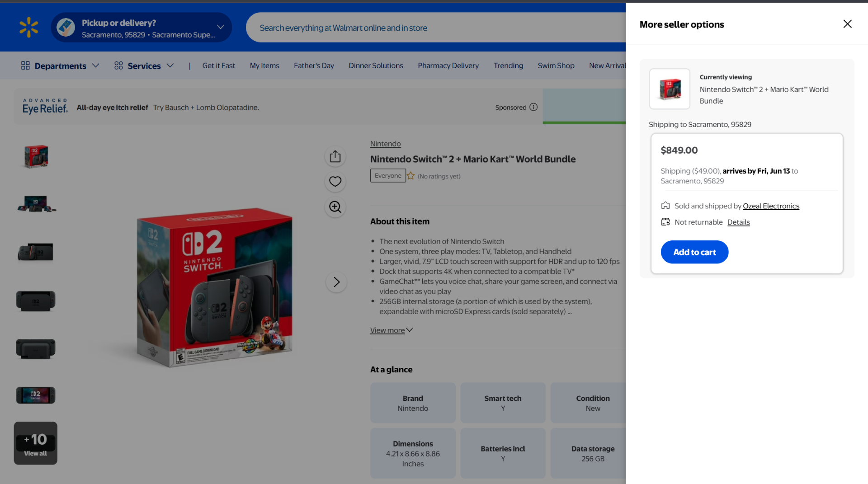Click the main Switch 2 product image
This screenshot has width=868, height=484.
pos(215,287)
